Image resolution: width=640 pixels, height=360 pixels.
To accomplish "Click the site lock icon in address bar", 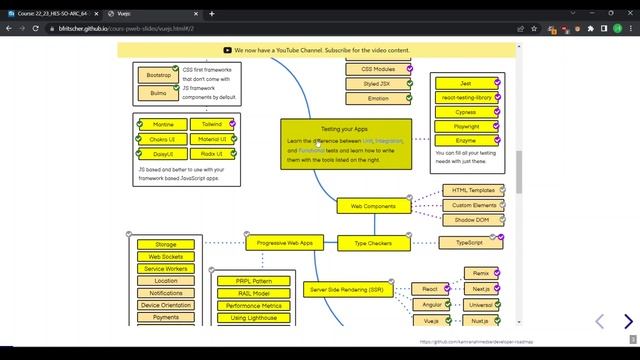I will 52,29.
